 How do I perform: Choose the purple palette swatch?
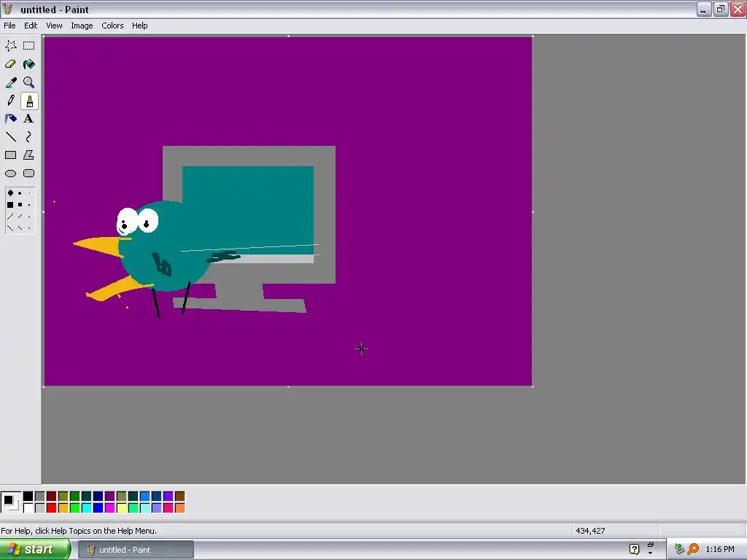point(109,497)
